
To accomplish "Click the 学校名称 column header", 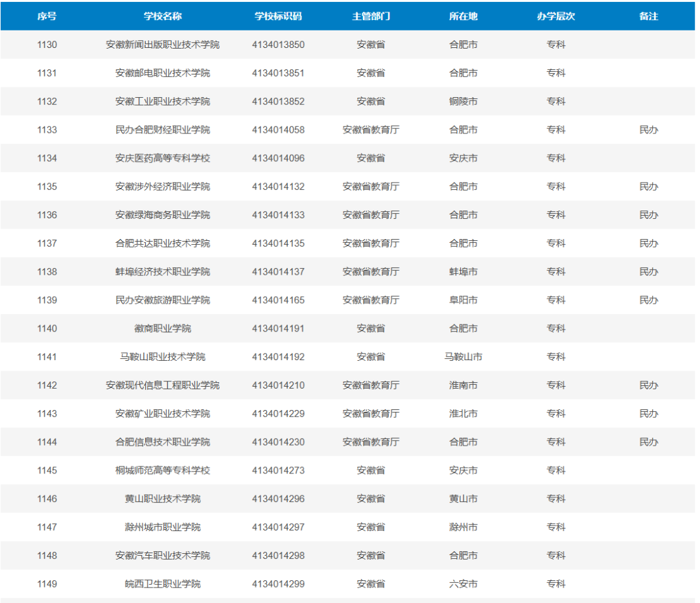I will pyautogui.click(x=163, y=16).
